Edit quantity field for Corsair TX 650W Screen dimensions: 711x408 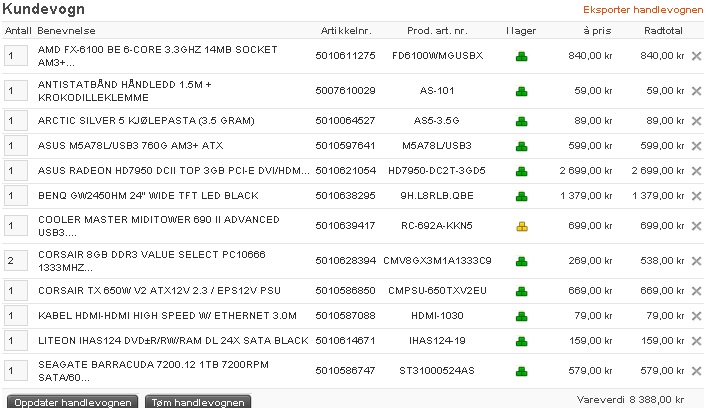[16, 291]
